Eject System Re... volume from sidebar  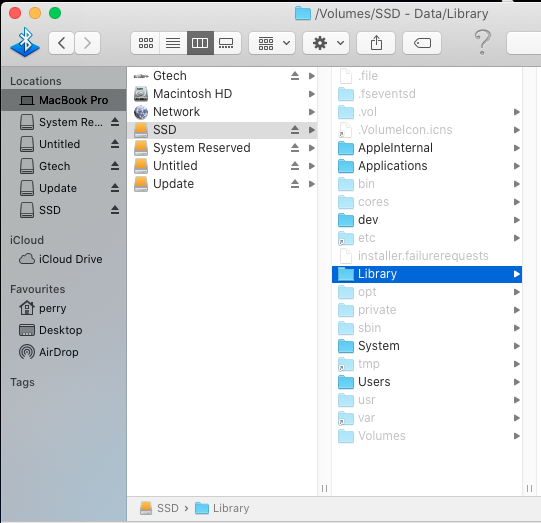[x=115, y=122]
